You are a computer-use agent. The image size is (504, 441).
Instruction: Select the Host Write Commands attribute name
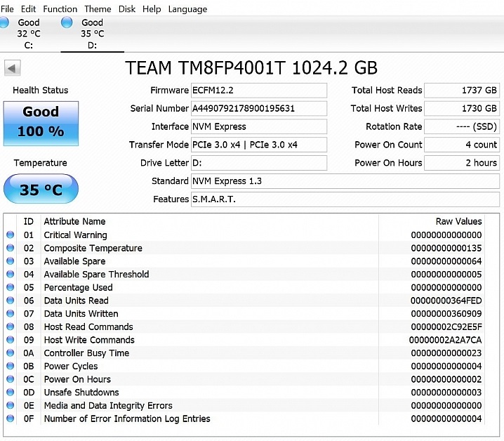(89, 340)
